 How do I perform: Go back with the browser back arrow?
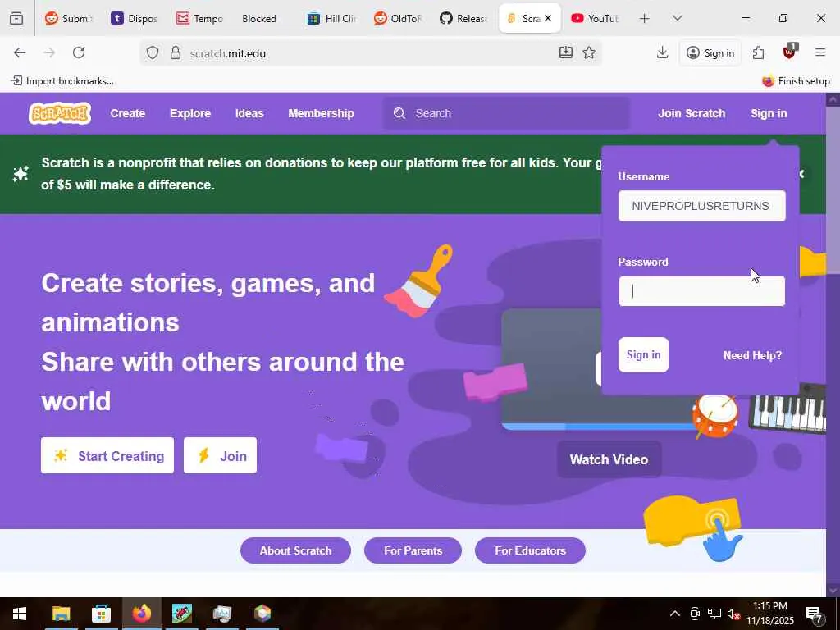click(x=20, y=52)
